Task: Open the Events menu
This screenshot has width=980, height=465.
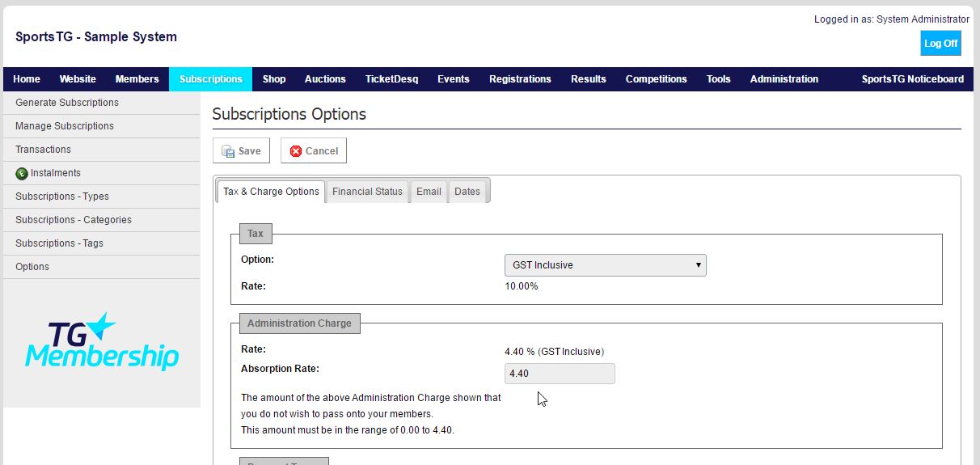Action: tap(454, 79)
